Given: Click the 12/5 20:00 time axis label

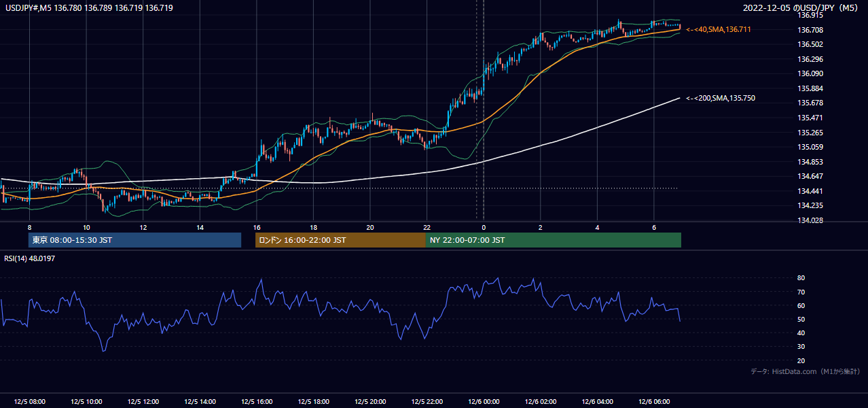Looking at the screenshot, I should [x=370, y=402].
